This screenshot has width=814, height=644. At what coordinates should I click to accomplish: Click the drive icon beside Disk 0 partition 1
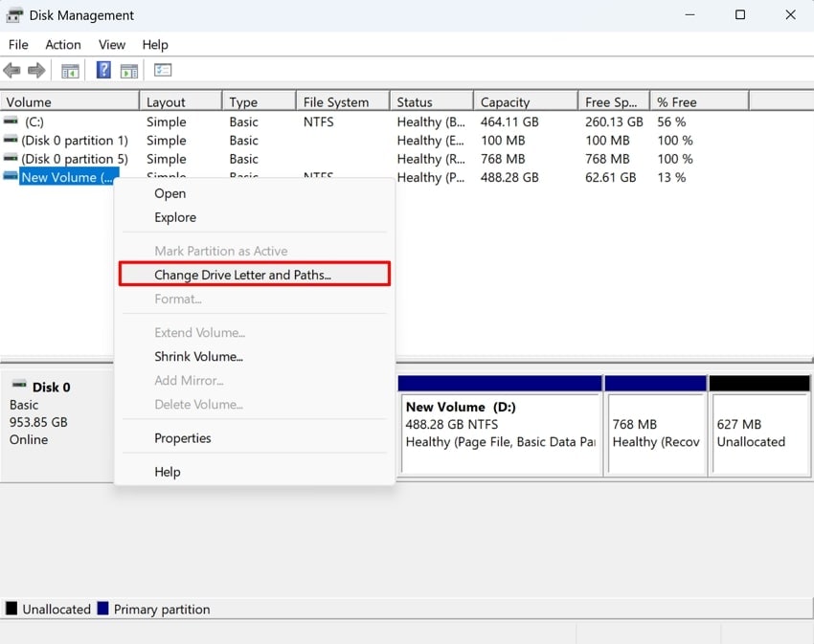[11, 140]
